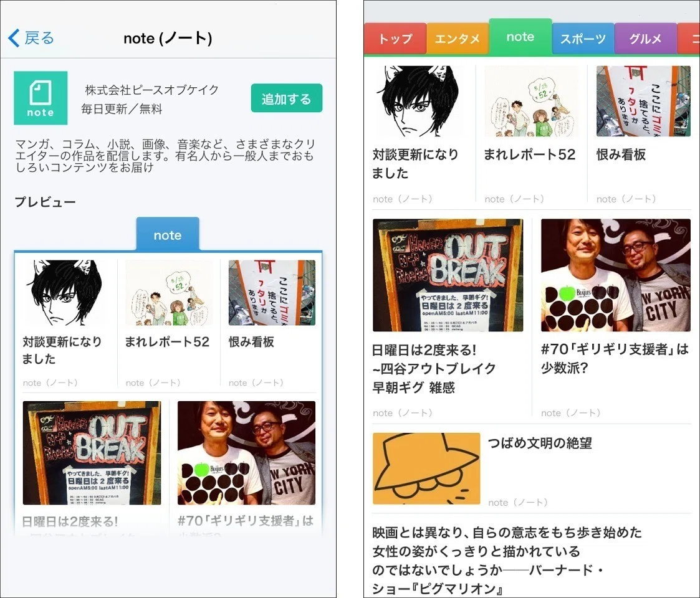Click note（ノート）source under 恨み看板 right feed
The height and width of the screenshot is (598, 700).
pyautogui.click(x=626, y=199)
